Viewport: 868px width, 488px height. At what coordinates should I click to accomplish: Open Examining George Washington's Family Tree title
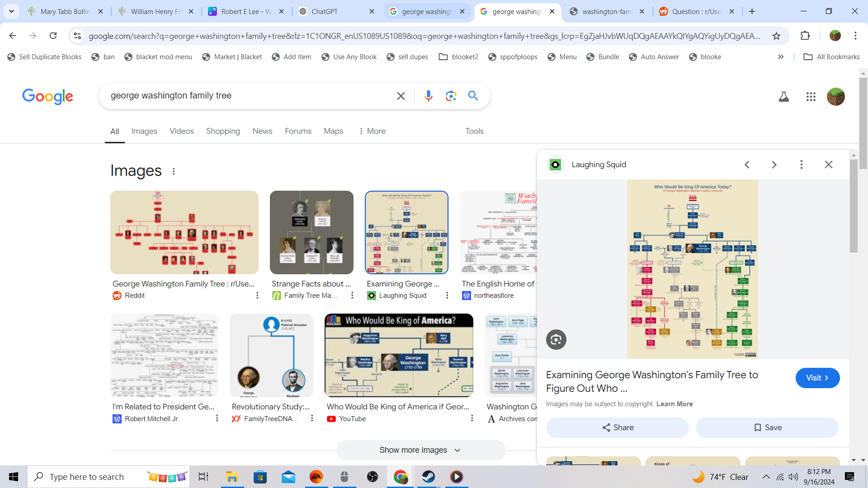(652, 381)
